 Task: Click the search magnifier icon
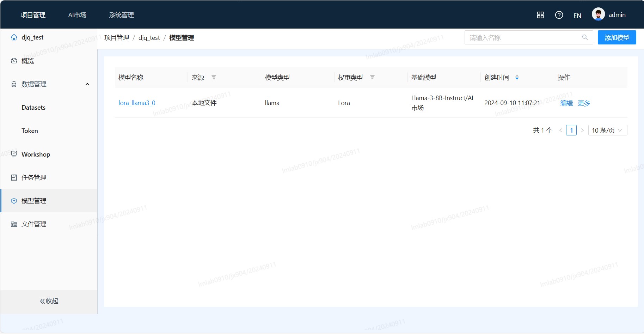click(585, 37)
